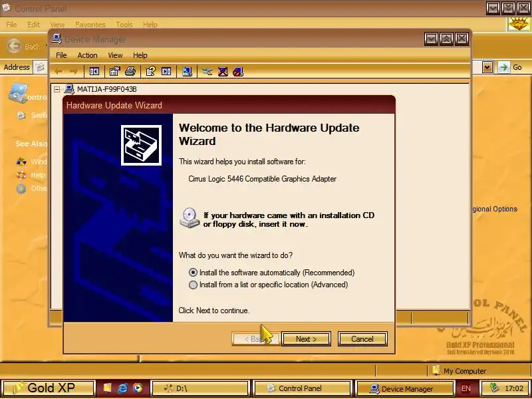Switch to Control Panel taskbar button
Image resolution: width=532 pixels, height=399 pixels.
click(x=303, y=388)
